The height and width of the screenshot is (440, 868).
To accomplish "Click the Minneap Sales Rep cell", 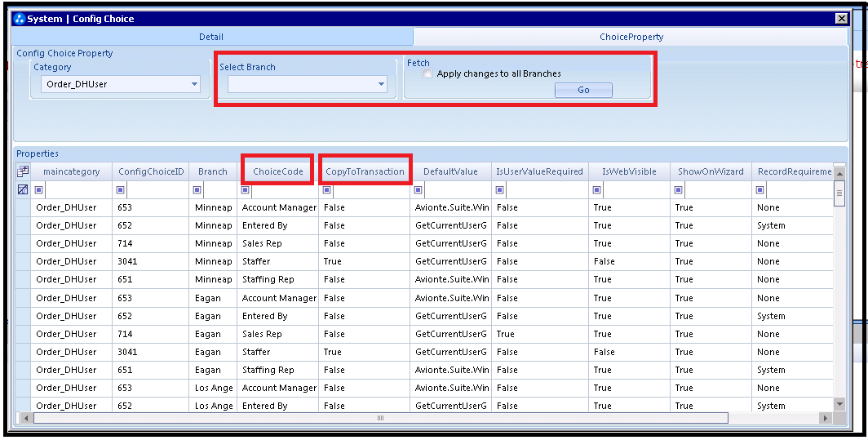I will tap(278, 243).
